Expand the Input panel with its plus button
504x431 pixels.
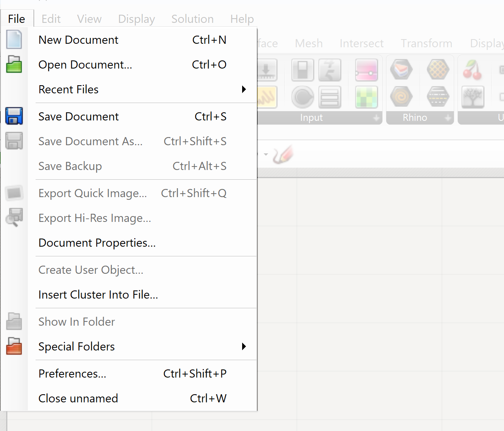376,118
